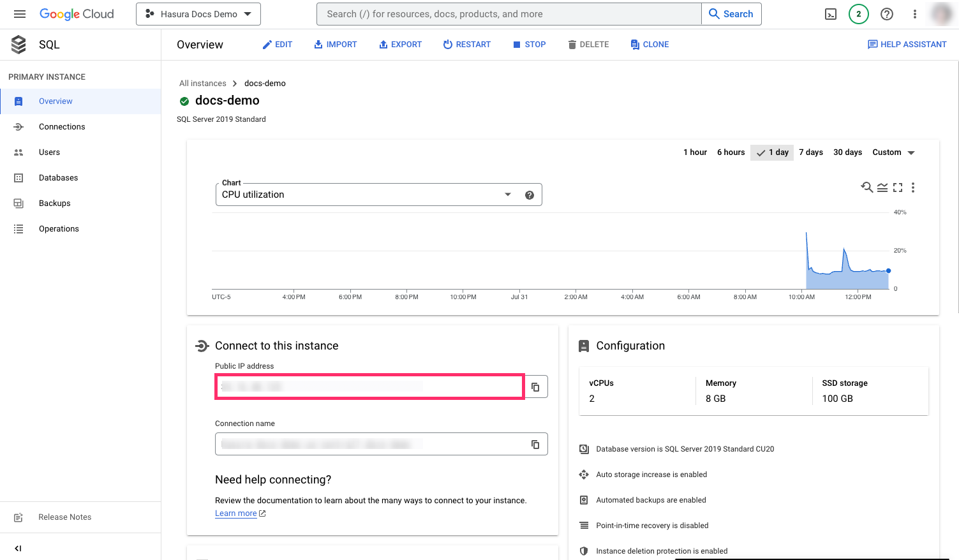Collapse the sidebar with the arrow icon
The width and height of the screenshot is (959, 560).
coord(18,549)
